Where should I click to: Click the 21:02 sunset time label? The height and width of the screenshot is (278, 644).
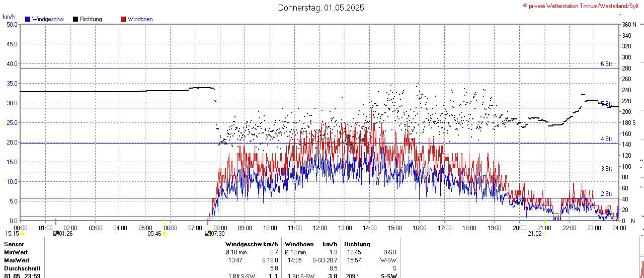coord(535,234)
